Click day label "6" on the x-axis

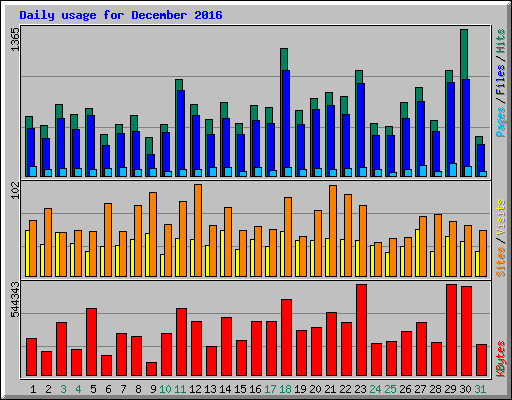(108, 389)
